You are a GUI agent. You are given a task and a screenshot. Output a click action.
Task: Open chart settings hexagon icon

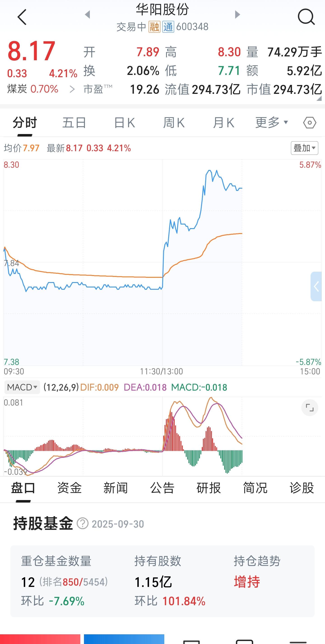[x=309, y=123]
